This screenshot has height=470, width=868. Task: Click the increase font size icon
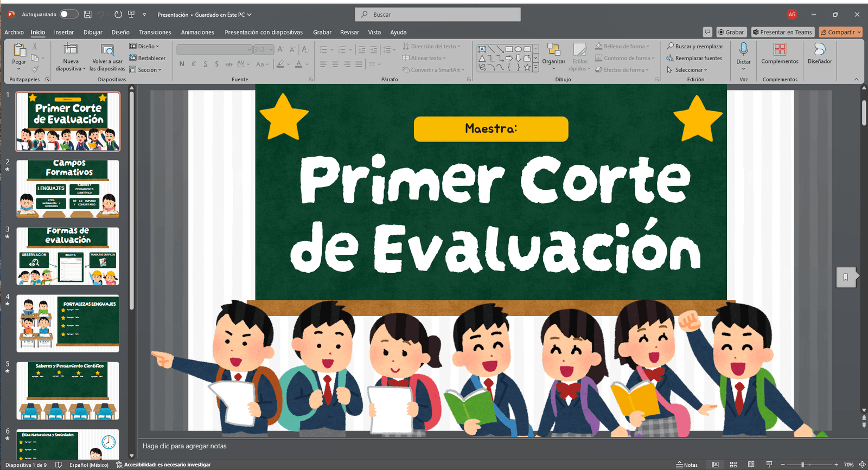[x=280, y=49]
